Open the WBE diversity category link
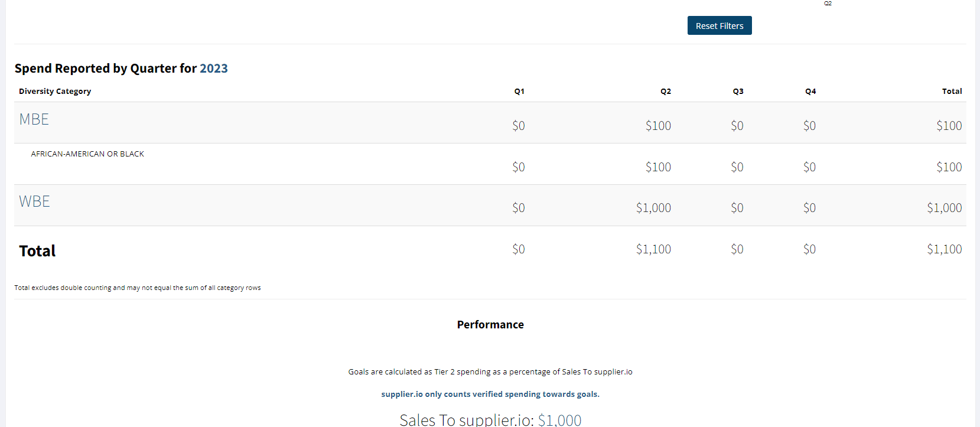The image size is (980, 427). click(34, 201)
